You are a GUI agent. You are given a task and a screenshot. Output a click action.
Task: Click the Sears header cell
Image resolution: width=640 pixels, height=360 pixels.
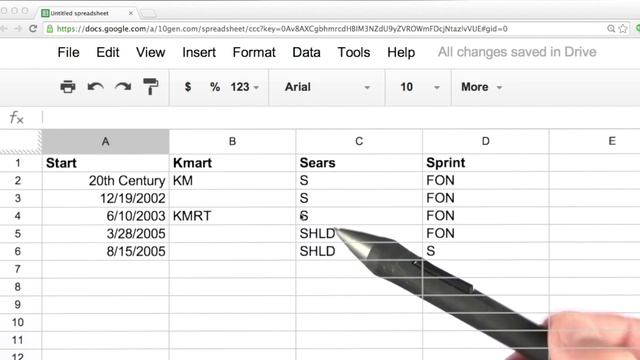[359, 163]
